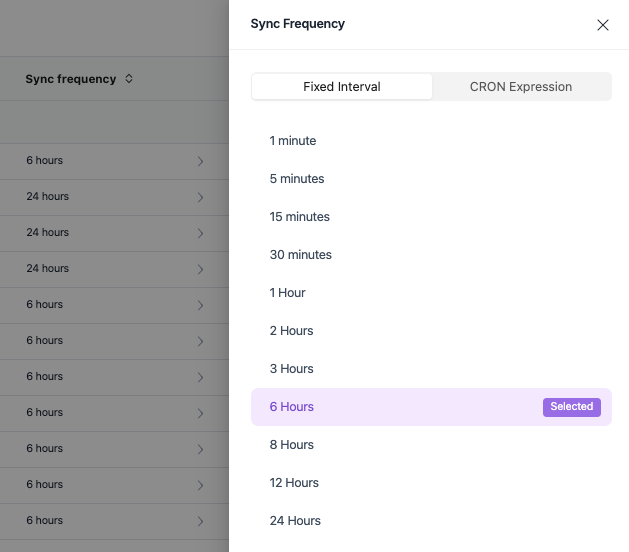
Task: Close the Sync Frequency panel
Action: click(x=603, y=25)
